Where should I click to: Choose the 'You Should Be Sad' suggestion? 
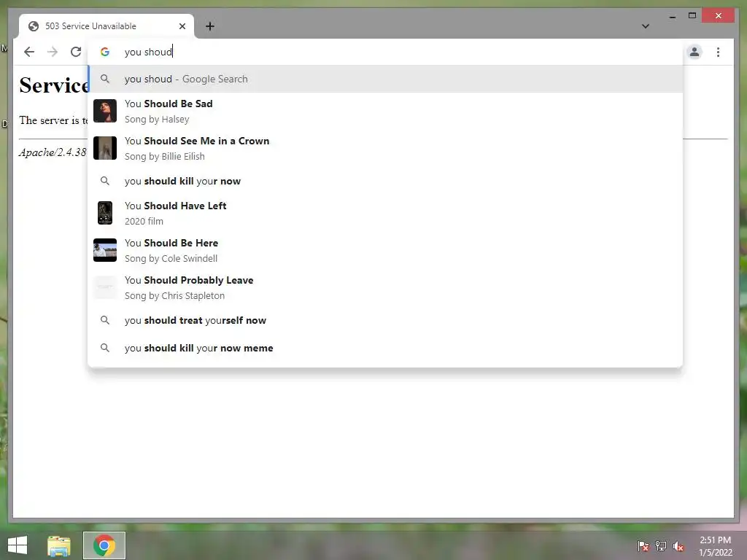[x=385, y=111]
